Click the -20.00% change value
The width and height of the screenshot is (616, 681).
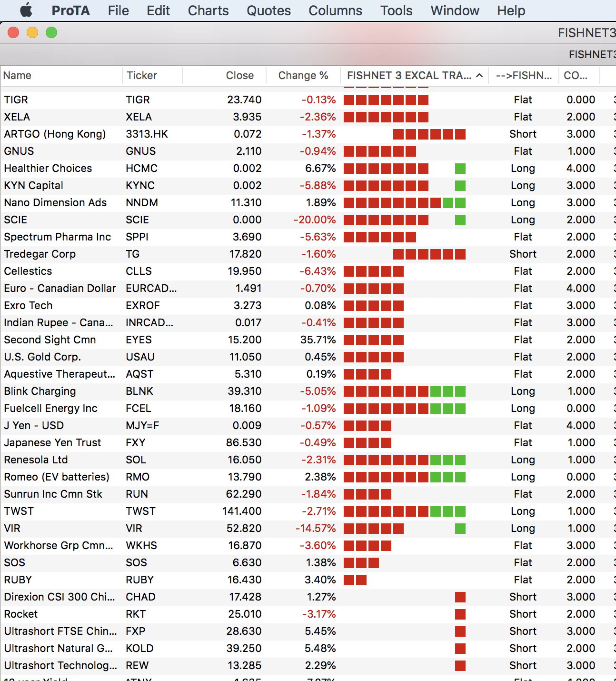point(315,220)
